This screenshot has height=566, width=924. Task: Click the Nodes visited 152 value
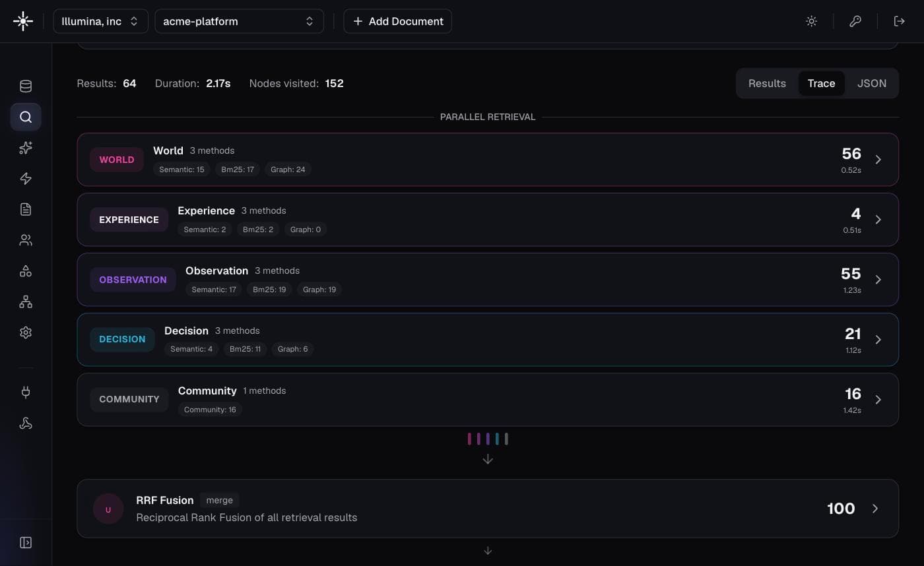coord(334,83)
